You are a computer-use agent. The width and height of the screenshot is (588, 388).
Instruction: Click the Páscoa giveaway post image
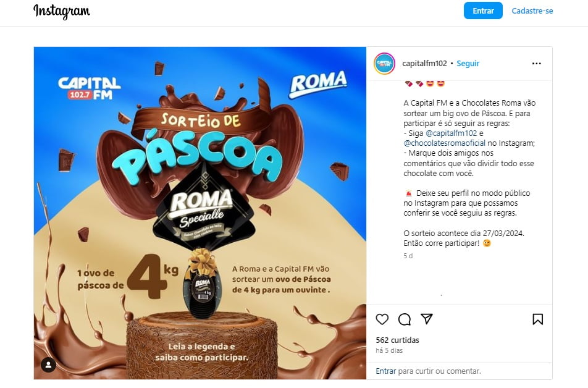[x=200, y=213]
